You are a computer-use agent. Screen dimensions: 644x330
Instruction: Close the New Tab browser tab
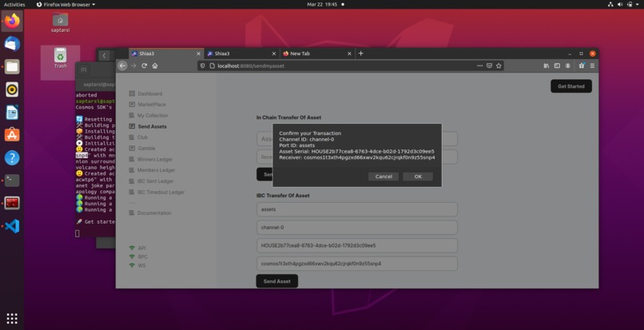349,54
